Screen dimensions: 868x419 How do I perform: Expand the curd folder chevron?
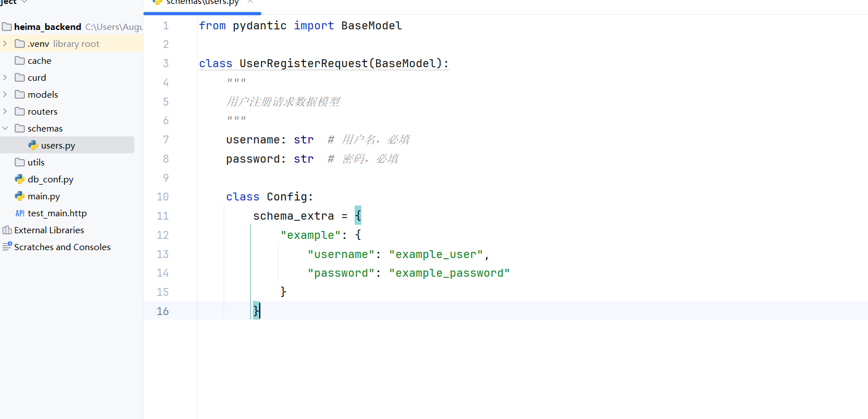click(x=5, y=77)
